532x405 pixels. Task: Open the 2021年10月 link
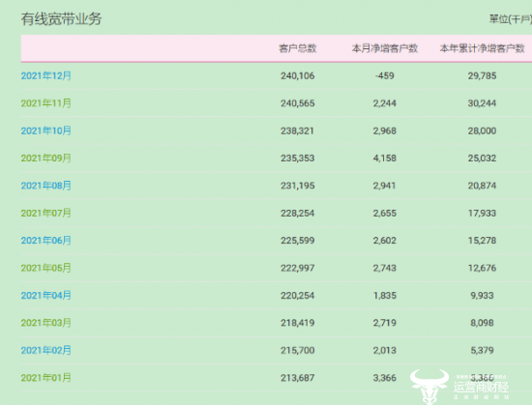(46, 130)
